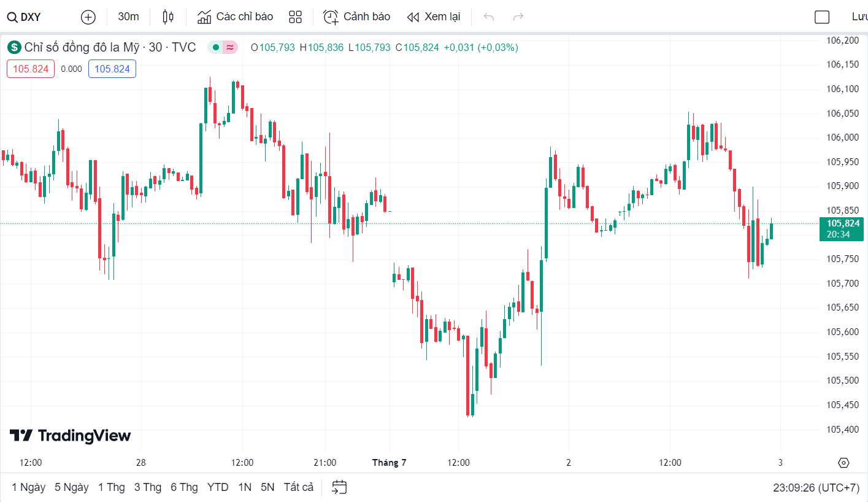Open the indicator templates grid icon
868x502 pixels.
pos(295,17)
